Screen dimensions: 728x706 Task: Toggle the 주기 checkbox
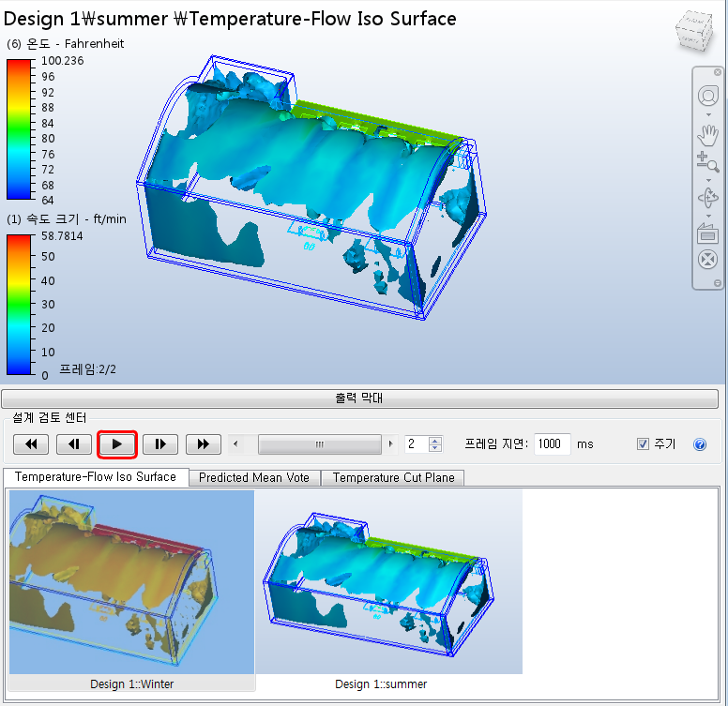643,444
